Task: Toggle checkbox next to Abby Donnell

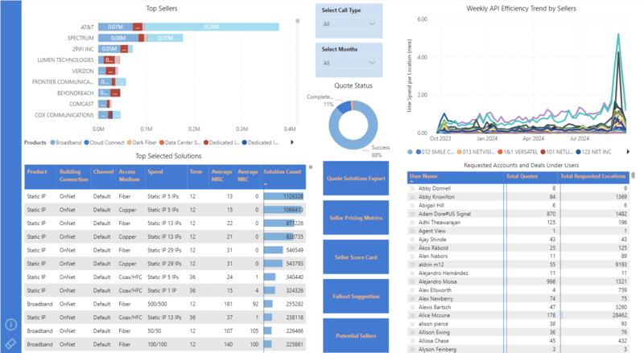Action: 413,187
